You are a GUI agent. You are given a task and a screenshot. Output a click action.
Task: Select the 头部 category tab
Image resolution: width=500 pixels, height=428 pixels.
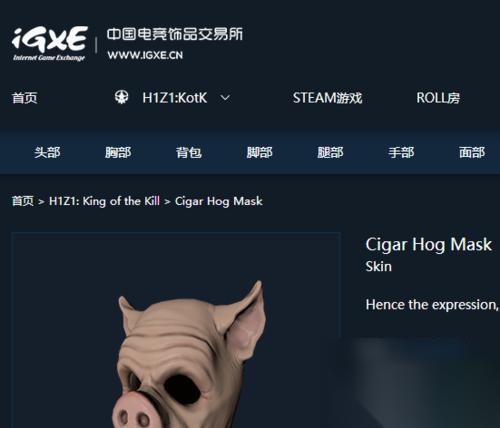(x=47, y=153)
